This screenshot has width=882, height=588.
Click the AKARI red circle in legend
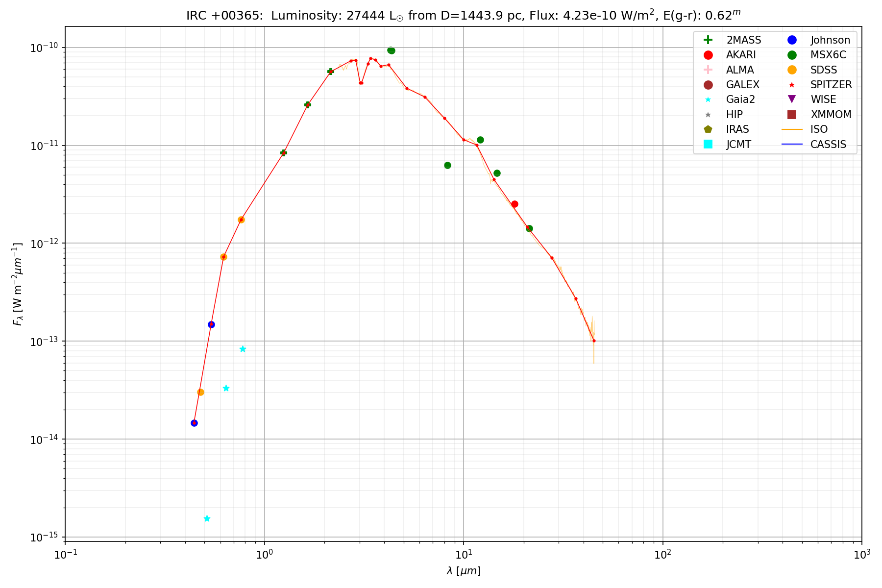(708, 55)
